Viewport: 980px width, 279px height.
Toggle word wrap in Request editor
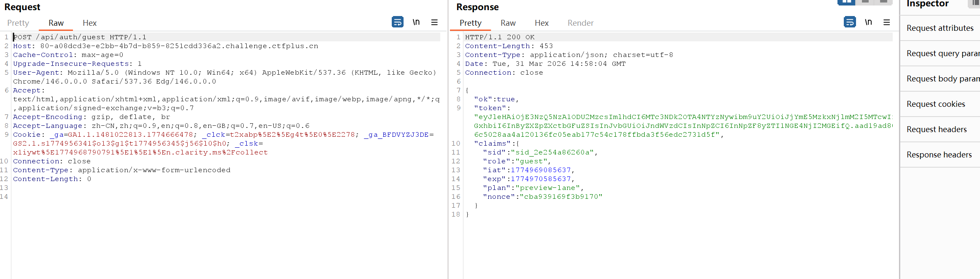[397, 22]
